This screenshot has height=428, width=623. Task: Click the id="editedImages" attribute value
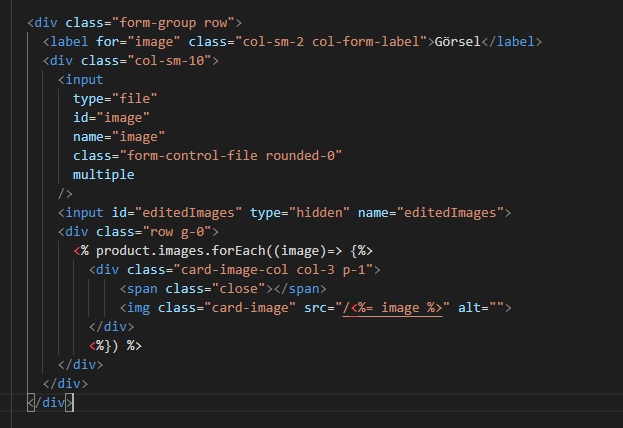point(188,213)
